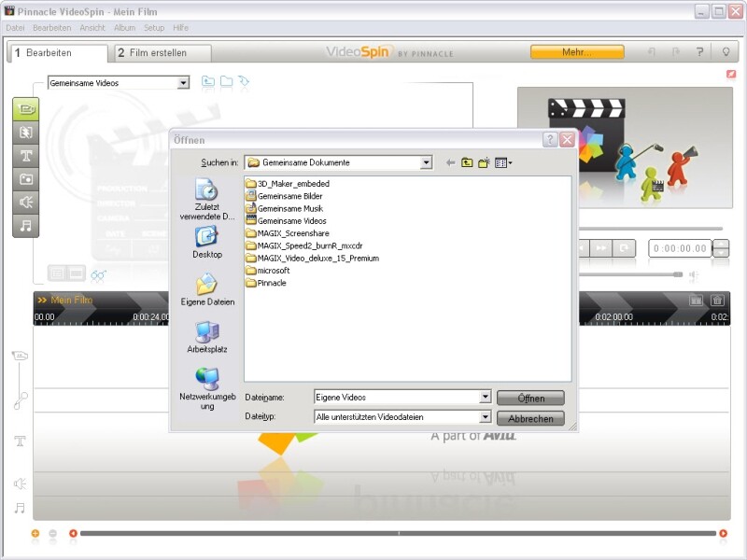The height and width of the screenshot is (560, 747).
Task: Open the Photos album tab icon
Action: pos(26,179)
